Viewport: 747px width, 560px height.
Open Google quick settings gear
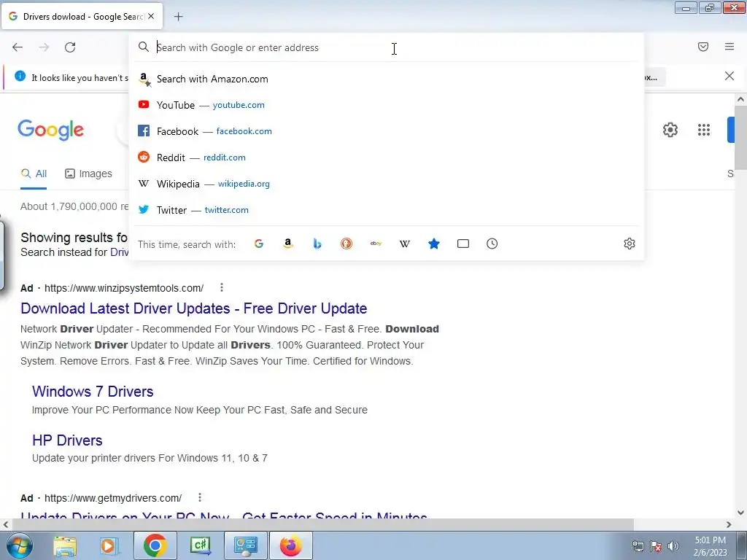point(670,130)
